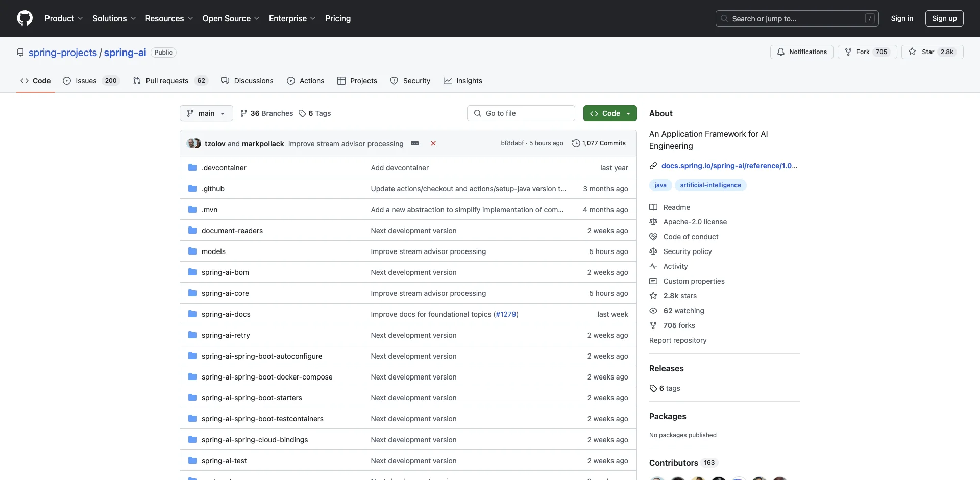Expand the Open Source menu
This screenshot has width=980, height=480.
231,18
